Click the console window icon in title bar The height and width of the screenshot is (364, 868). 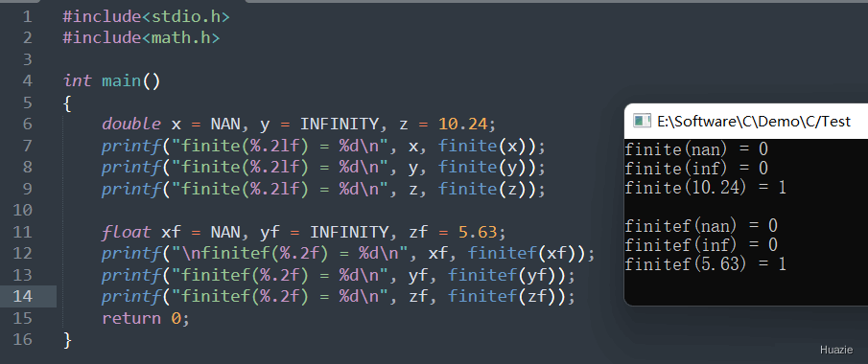point(642,121)
